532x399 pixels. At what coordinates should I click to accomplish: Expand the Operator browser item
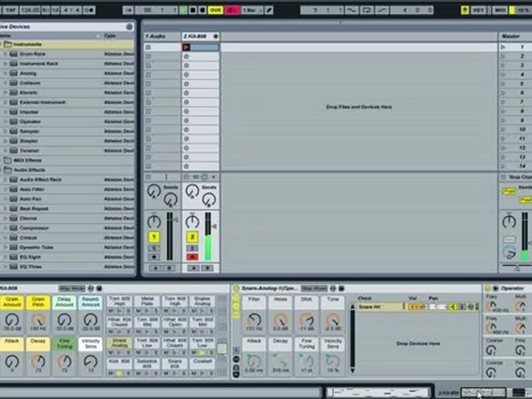point(5,121)
